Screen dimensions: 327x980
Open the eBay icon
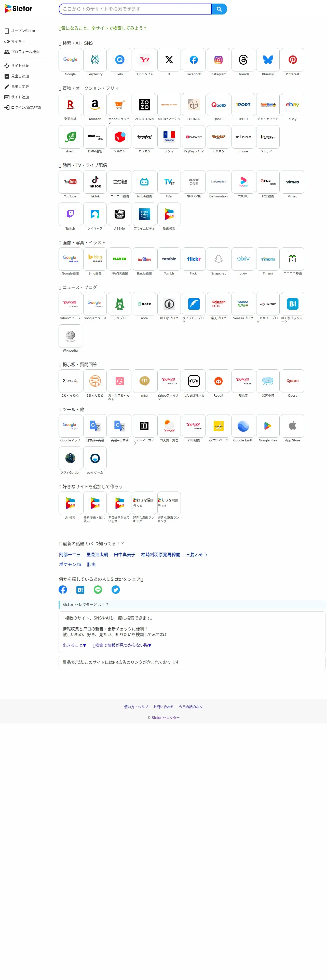tap(293, 105)
